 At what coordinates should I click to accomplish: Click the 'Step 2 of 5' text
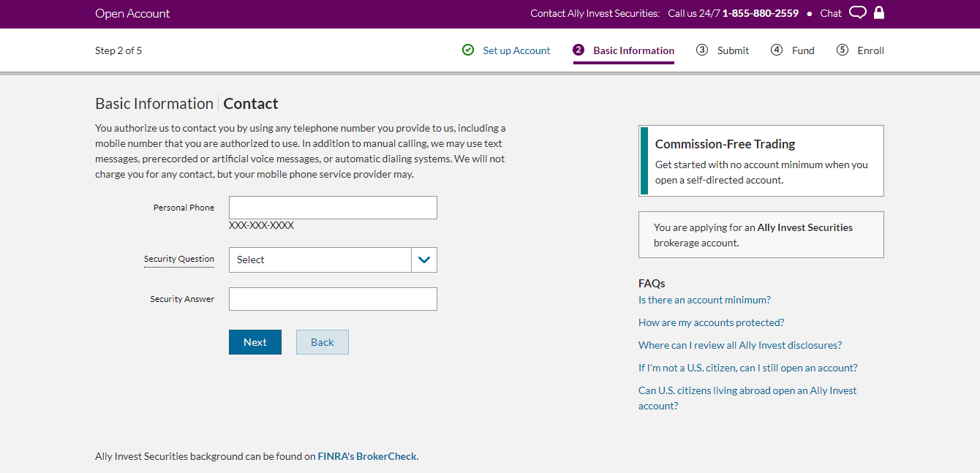coord(118,50)
